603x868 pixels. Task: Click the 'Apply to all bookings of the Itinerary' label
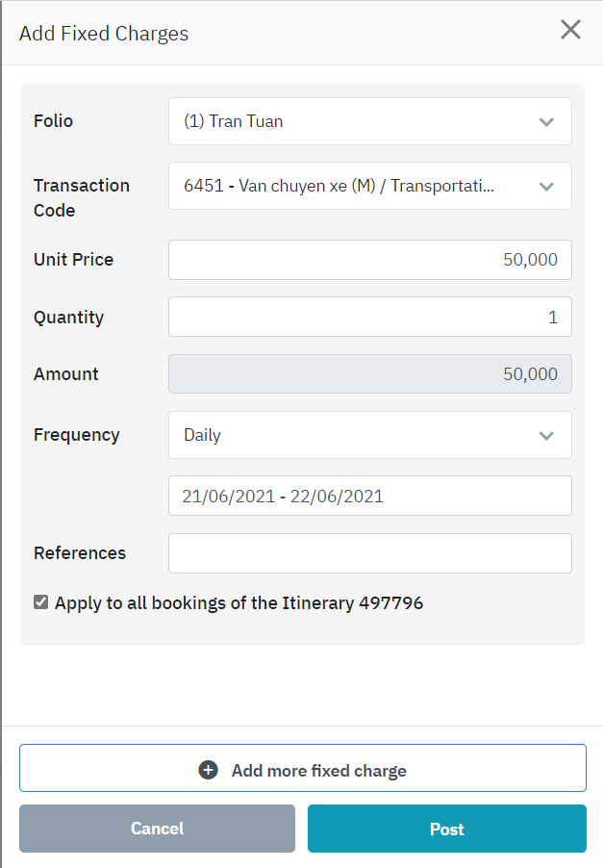tap(239, 603)
